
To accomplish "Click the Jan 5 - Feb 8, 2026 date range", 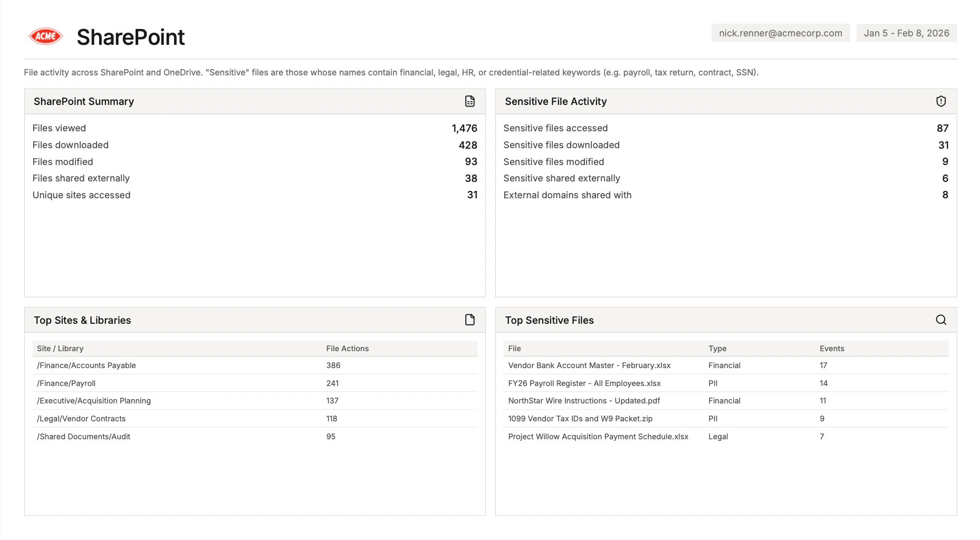I will pos(906,33).
